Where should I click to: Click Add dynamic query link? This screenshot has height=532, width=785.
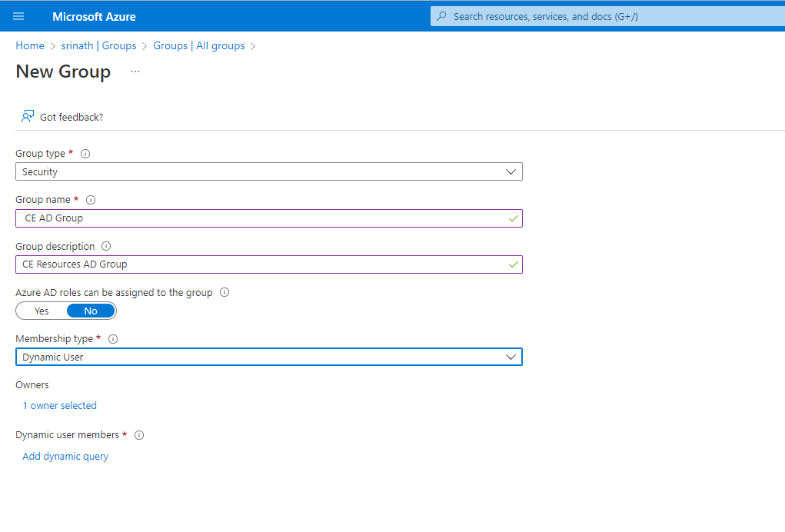tap(65, 457)
